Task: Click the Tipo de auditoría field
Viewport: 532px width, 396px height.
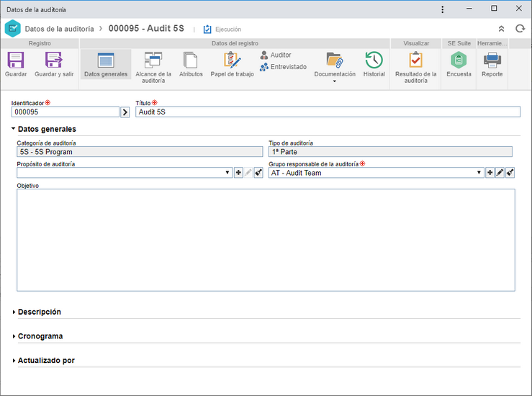Action: (x=390, y=152)
